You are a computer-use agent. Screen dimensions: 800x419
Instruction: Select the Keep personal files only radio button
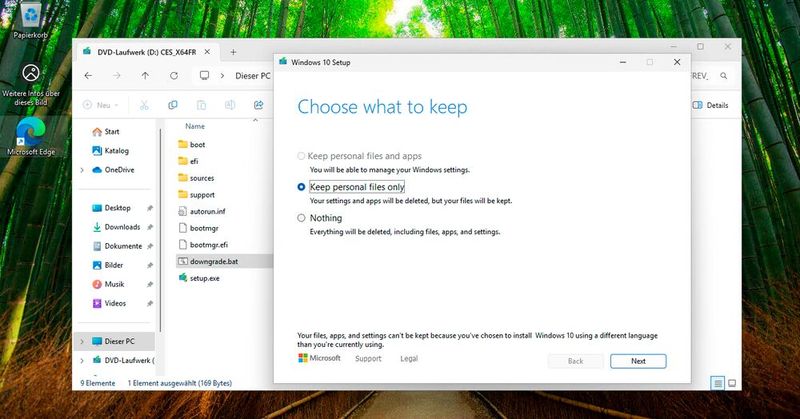click(301, 187)
